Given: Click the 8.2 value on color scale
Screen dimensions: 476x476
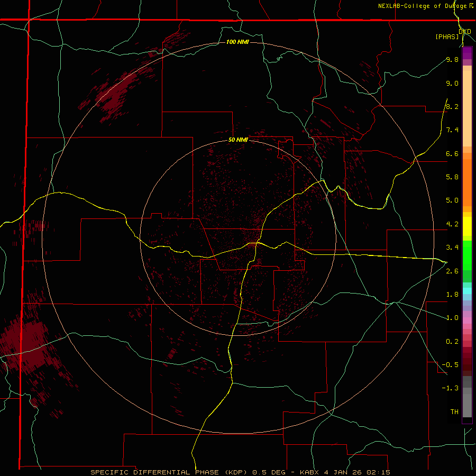Looking at the screenshot, I should [x=452, y=106].
